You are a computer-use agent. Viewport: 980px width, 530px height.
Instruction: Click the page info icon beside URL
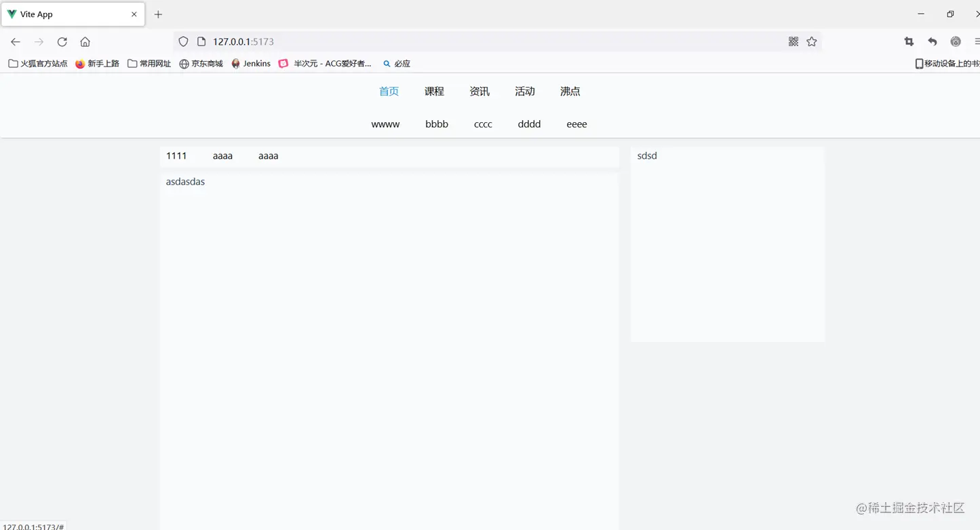(x=201, y=41)
